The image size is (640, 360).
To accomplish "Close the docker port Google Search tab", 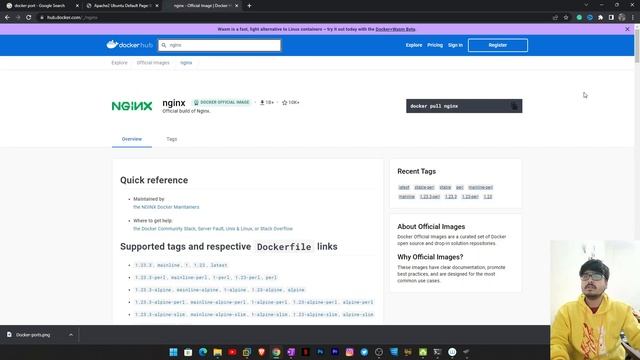I will (x=77, y=6).
